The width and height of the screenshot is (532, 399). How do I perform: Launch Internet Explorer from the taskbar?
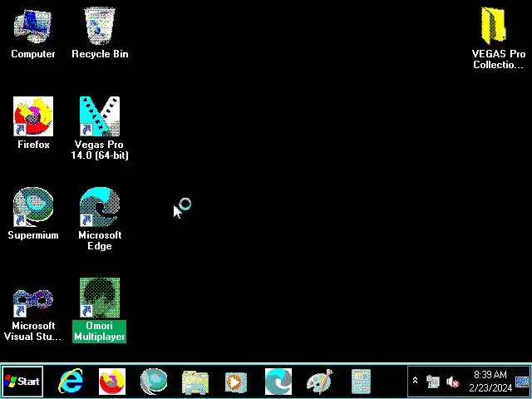pyautogui.click(x=71, y=382)
